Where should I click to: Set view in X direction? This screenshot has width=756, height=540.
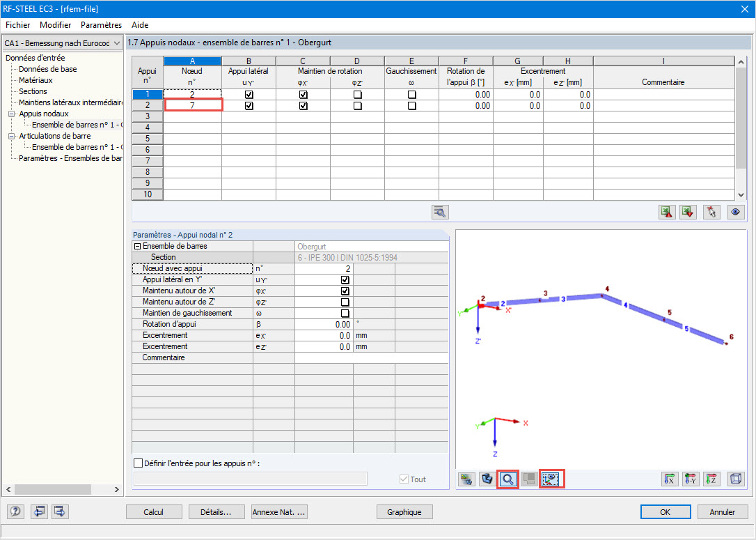[670, 479]
